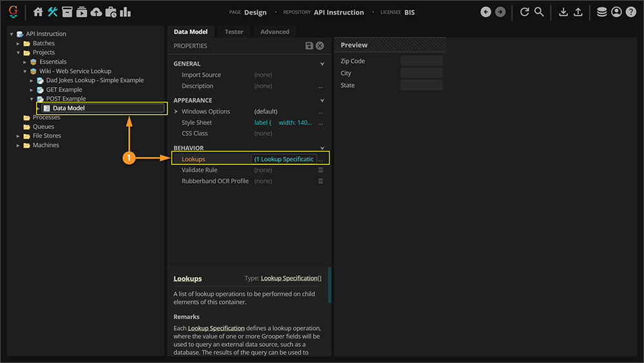Viewport: 644px width, 363px height.
Task: Refresh using the circular arrow icon
Action: [x=524, y=12]
